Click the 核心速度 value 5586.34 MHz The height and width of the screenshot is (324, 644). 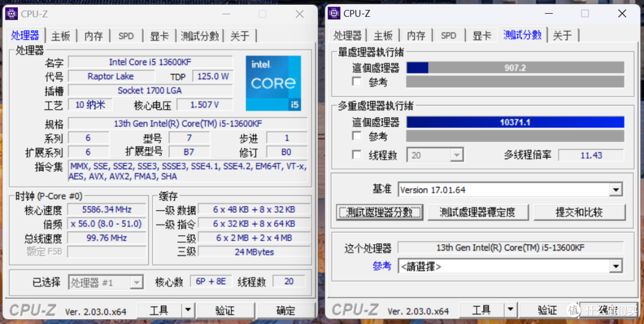click(107, 209)
